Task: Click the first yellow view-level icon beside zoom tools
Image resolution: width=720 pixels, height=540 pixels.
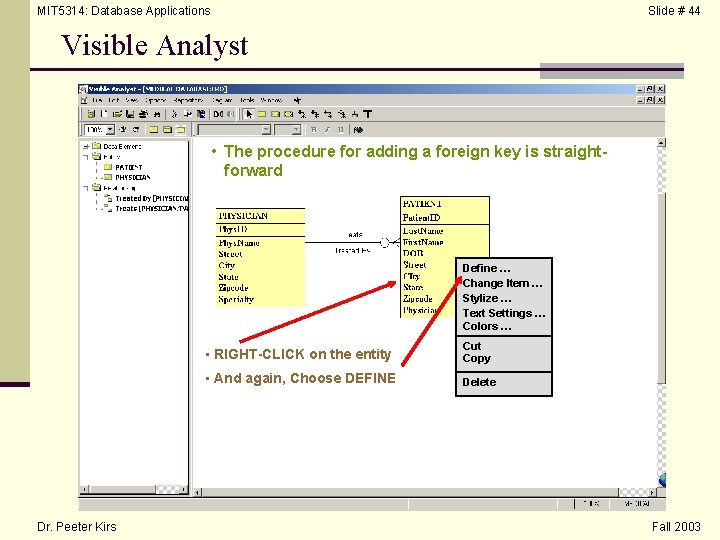Action: (x=153, y=129)
